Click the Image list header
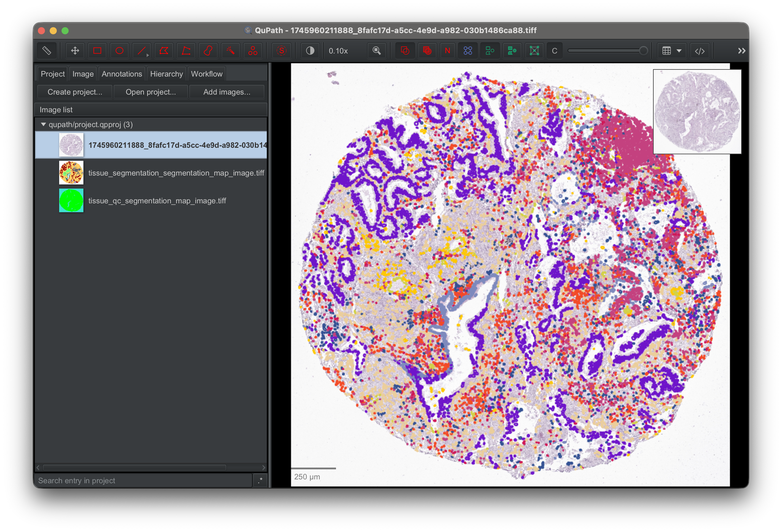782x532 pixels. tap(151, 110)
